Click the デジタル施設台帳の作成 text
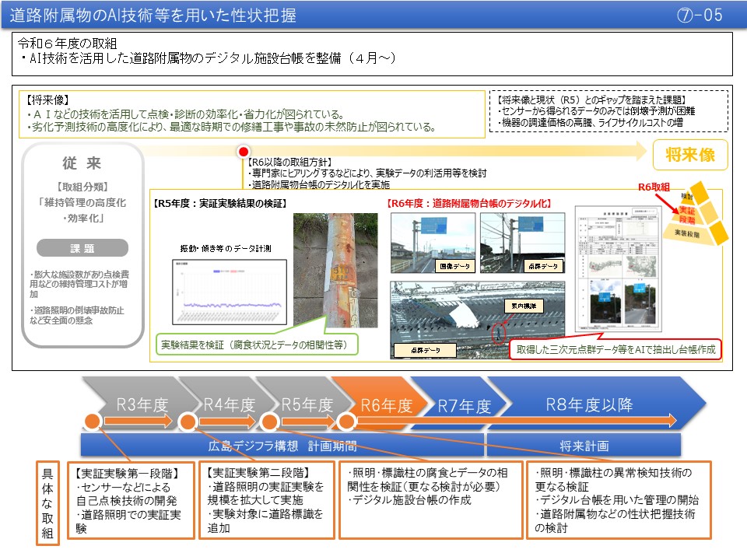Viewport: 747px width, 560px height. pyautogui.click(x=409, y=500)
